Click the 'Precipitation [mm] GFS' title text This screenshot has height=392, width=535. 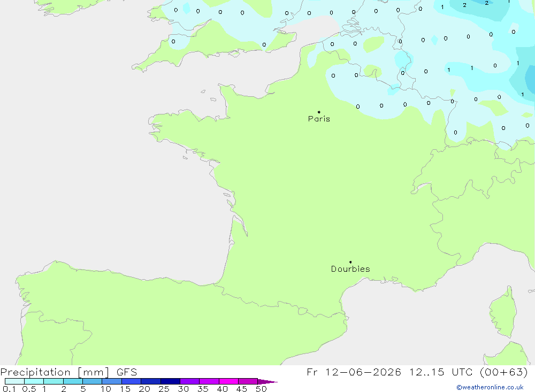68,372
